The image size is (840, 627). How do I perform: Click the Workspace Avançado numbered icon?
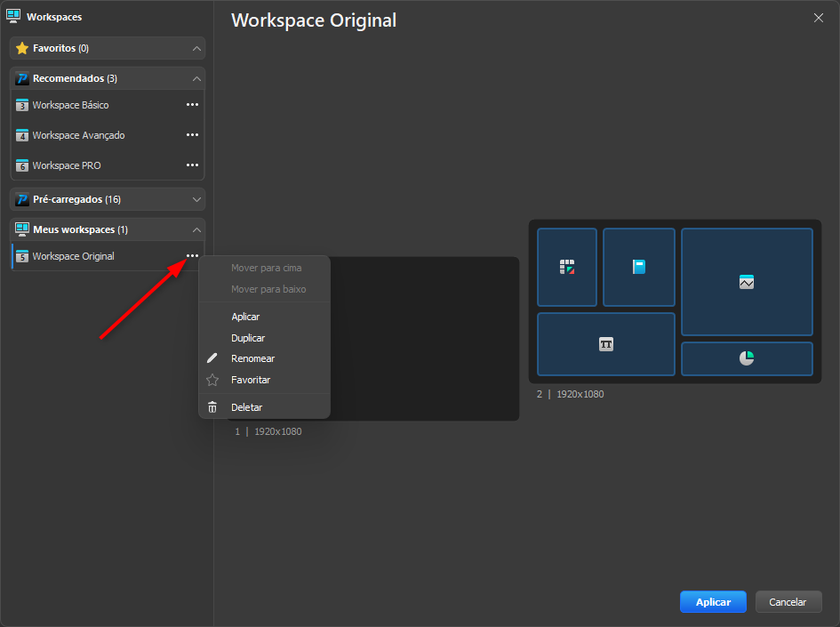pyautogui.click(x=22, y=135)
